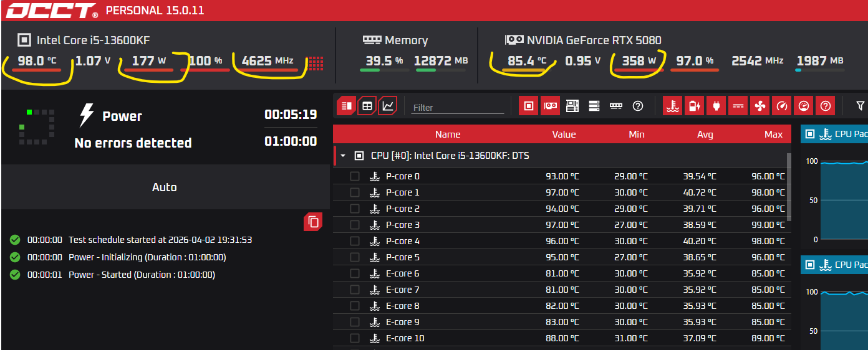Select the table-only monitoring view icon
This screenshot has width=868, height=350.
(367, 106)
